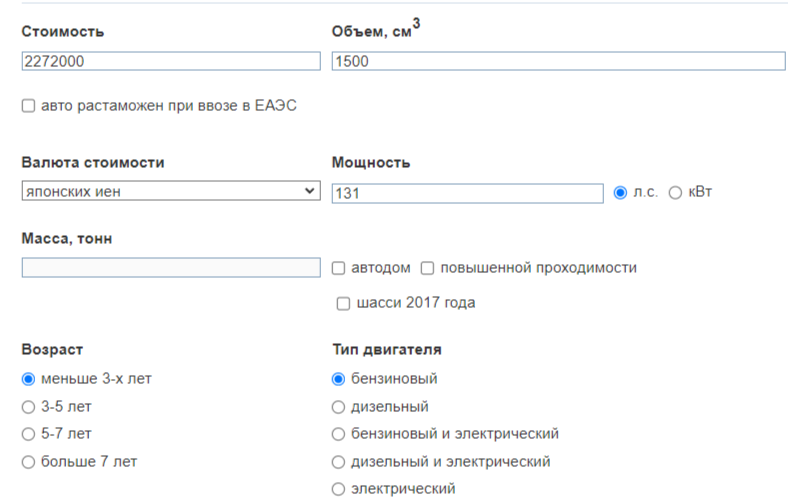Open the Валюта стоимости dropdown
This screenshot has height=498, width=788.
(171, 191)
